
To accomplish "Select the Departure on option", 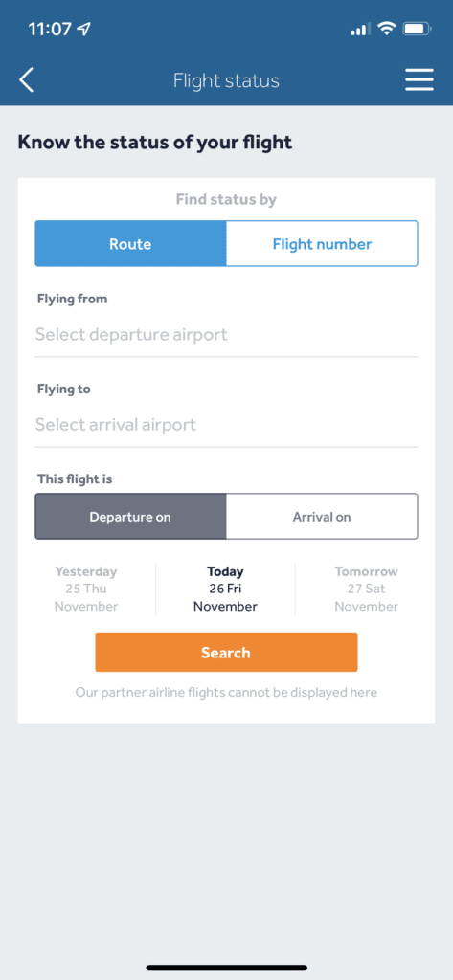I will pyautogui.click(x=130, y=517).
